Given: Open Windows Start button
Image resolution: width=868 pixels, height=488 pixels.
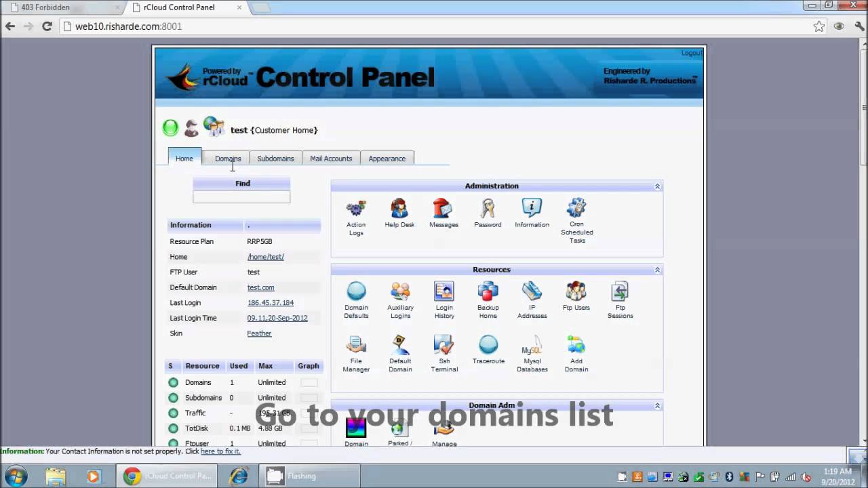Looking at the screenshot, I should point(16,476).
